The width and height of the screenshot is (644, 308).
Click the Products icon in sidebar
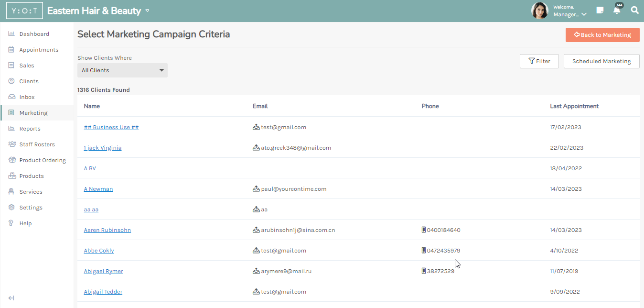[x=11, y=176]
